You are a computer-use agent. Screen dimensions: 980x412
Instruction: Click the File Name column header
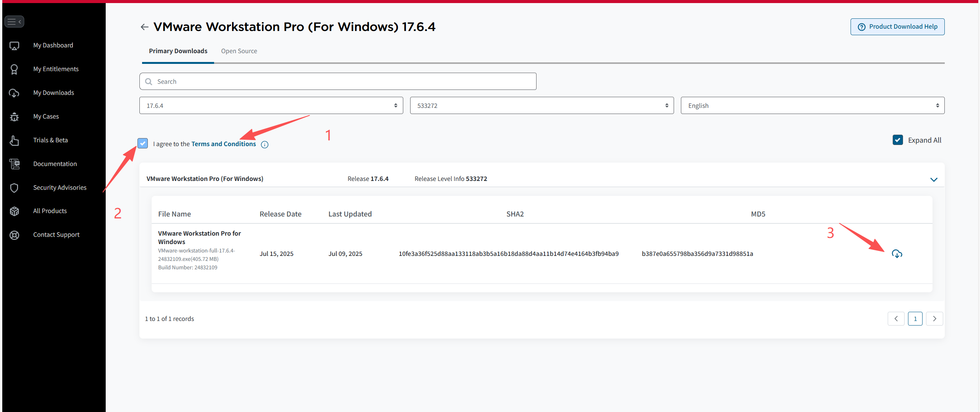[x=175, y=214]
